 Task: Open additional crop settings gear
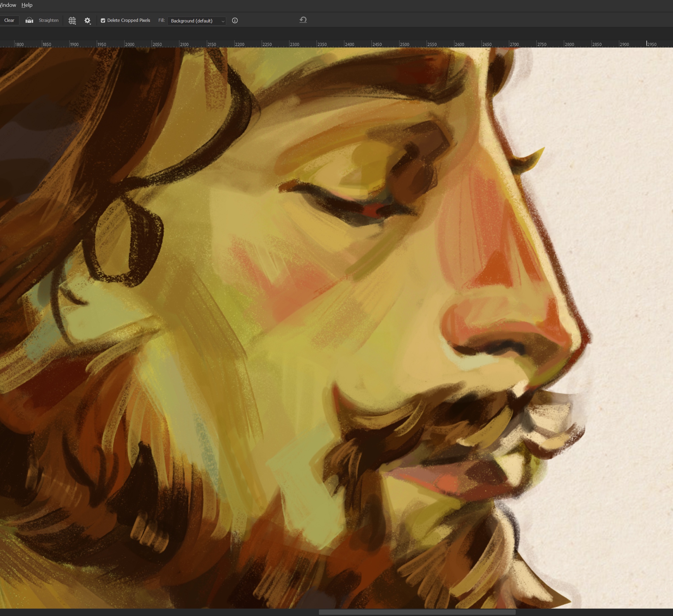tap(88, 21)
